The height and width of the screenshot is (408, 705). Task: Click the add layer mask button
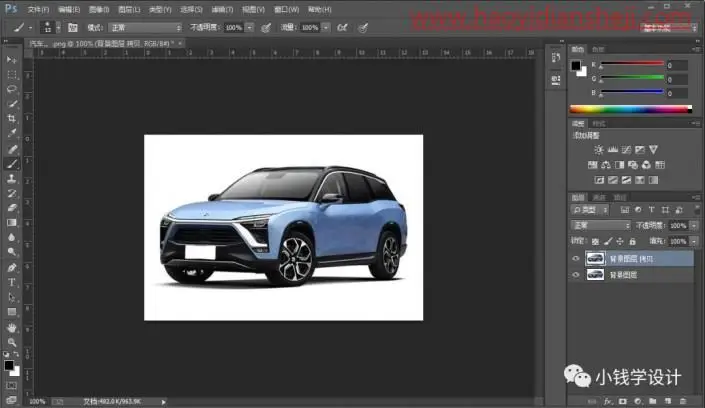click(x=623, y=401)
